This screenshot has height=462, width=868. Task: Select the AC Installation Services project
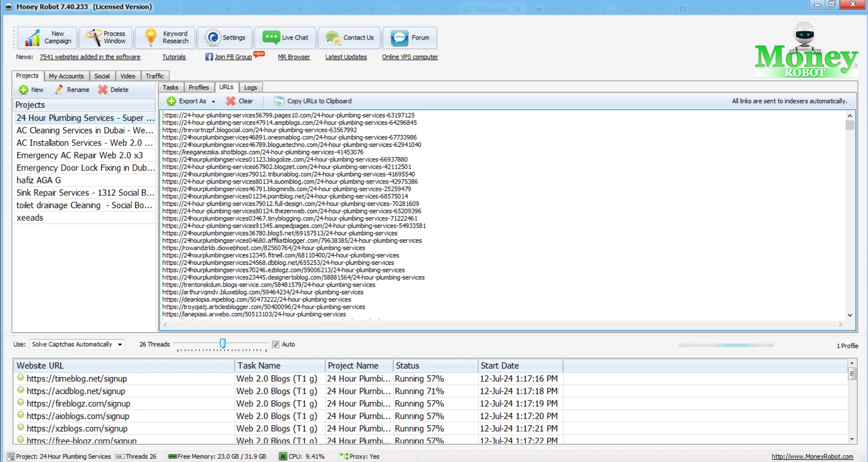point(85,143)
